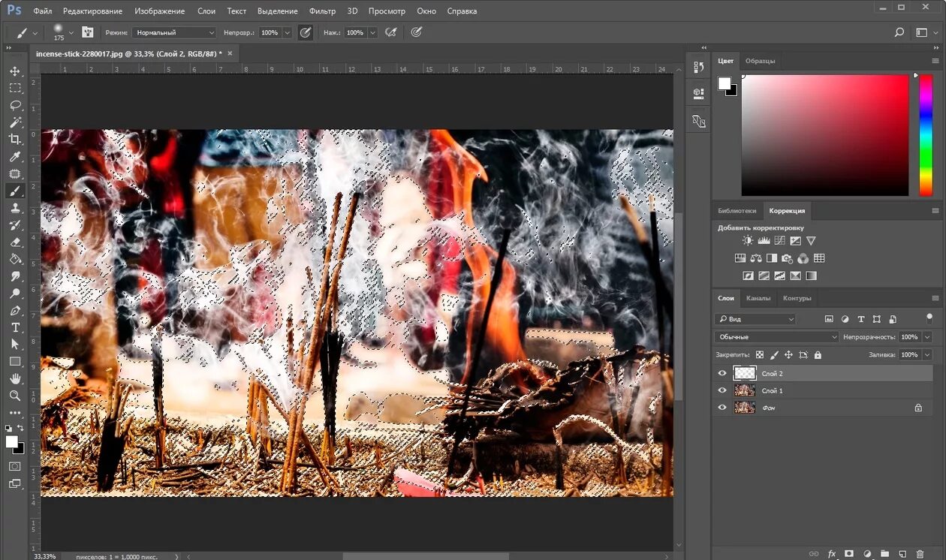
Task: Open the layer blend mode Обычные dropdown
Action: point(776,337)
